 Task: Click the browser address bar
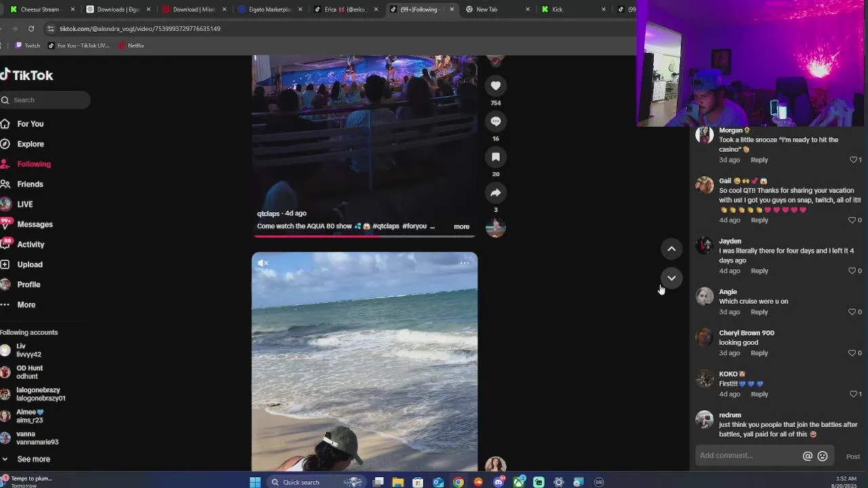[x=339, y=28]
